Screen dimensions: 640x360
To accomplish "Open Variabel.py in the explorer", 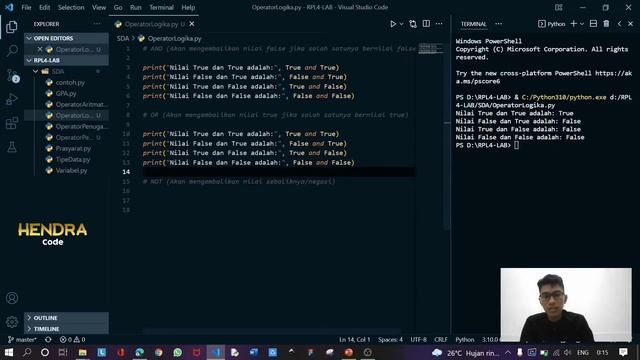I will point(66,171).
